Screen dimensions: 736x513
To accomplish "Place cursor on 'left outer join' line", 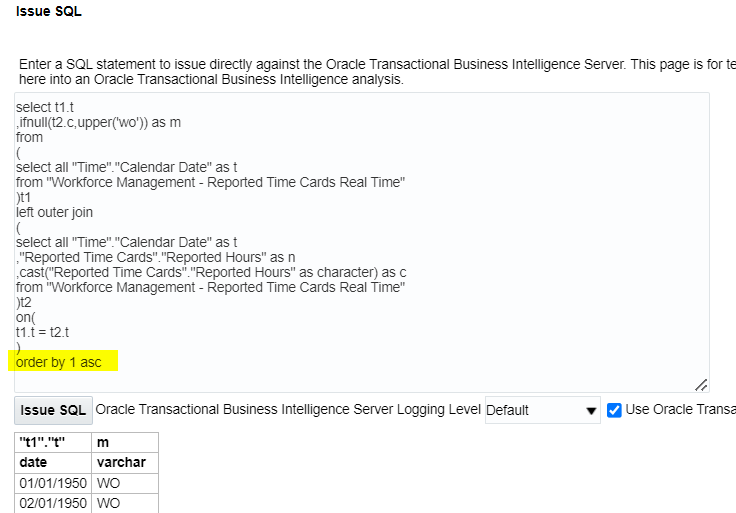I will pyautogui.click(x=54, y=212).
